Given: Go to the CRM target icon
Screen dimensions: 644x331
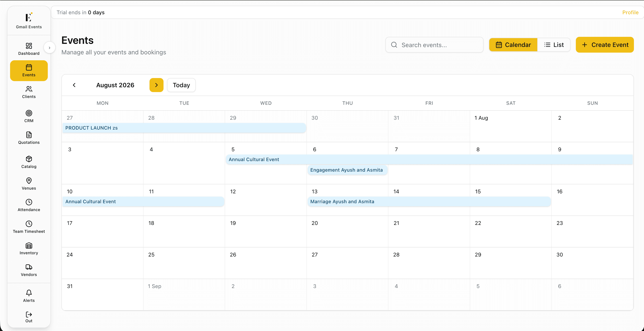Looking at the screenshot, I should (29, 113).
